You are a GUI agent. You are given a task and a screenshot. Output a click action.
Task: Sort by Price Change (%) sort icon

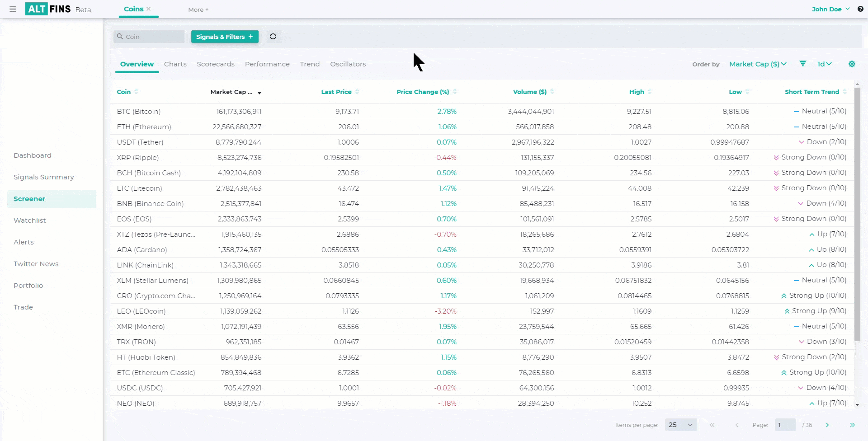tap(455, 92)
